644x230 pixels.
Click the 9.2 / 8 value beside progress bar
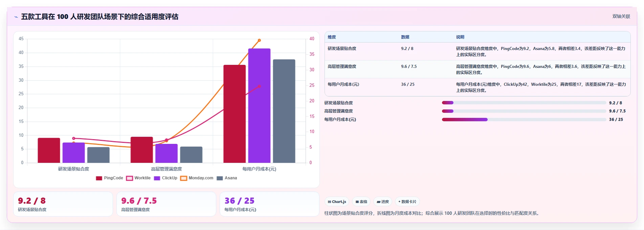click(615, 103)
